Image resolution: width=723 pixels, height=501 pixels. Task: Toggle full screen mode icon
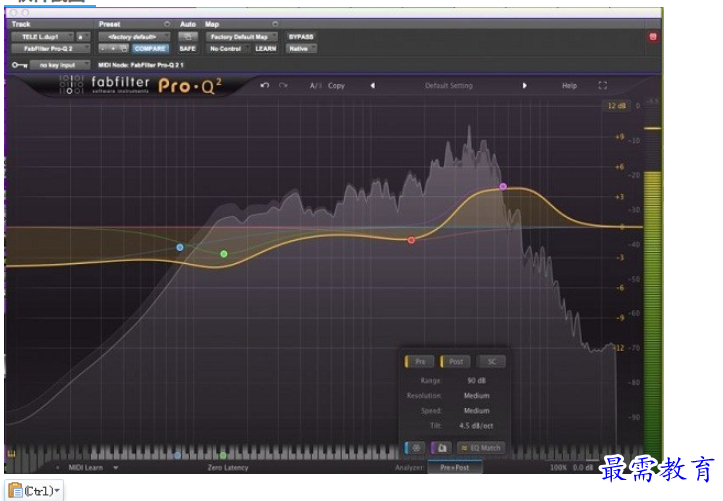click(602, 85)
